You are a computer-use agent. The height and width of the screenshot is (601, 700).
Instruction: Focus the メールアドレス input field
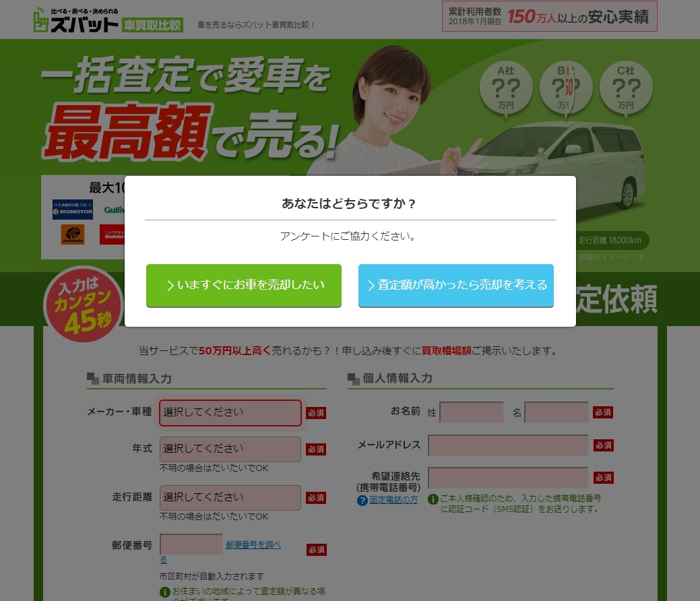pos(508,445)
